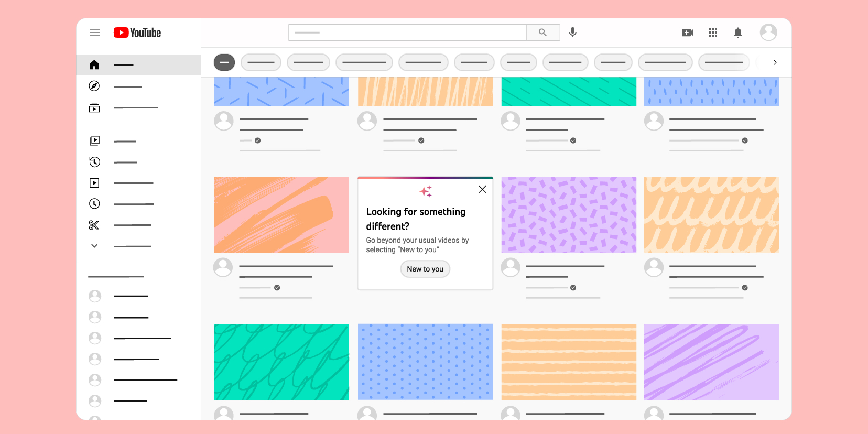Open History in the sidebar
This screenshot has width=868, height=434.
coord(94,162)
